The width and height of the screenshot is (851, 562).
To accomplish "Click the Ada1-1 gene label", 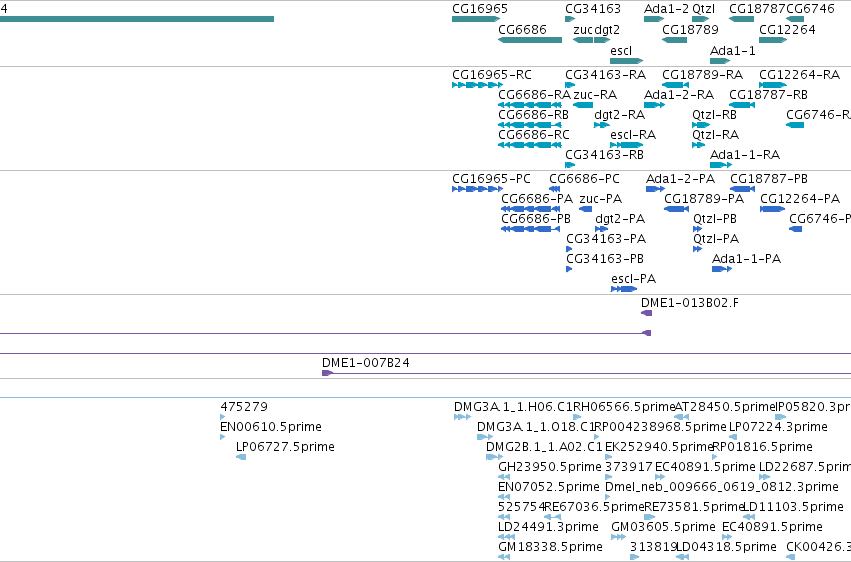I will coord(733,51).
